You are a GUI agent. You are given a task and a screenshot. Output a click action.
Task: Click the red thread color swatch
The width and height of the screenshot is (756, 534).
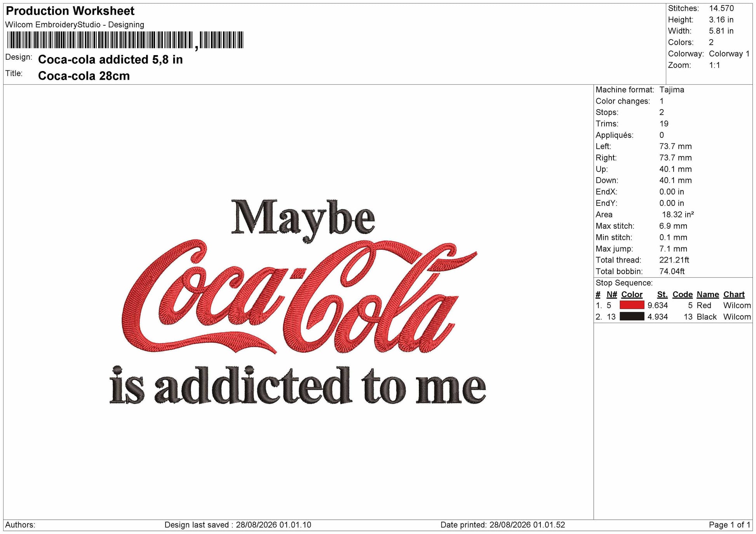coord(632,305)
